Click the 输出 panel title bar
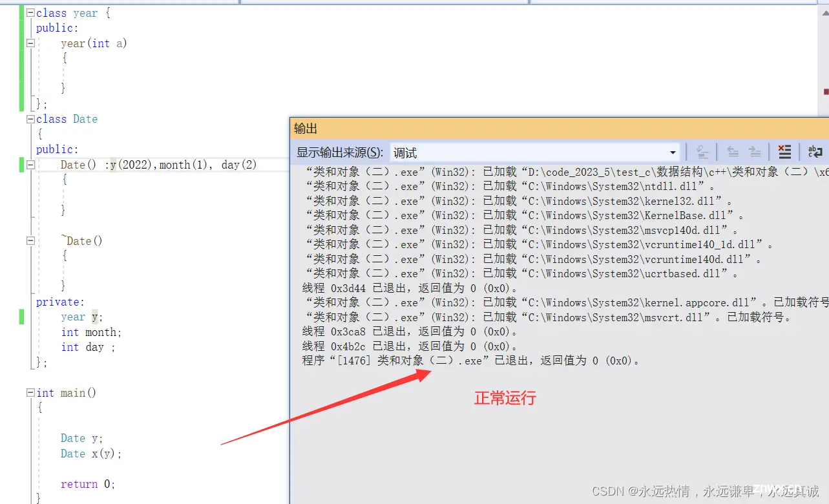 [x=559, y=129]
